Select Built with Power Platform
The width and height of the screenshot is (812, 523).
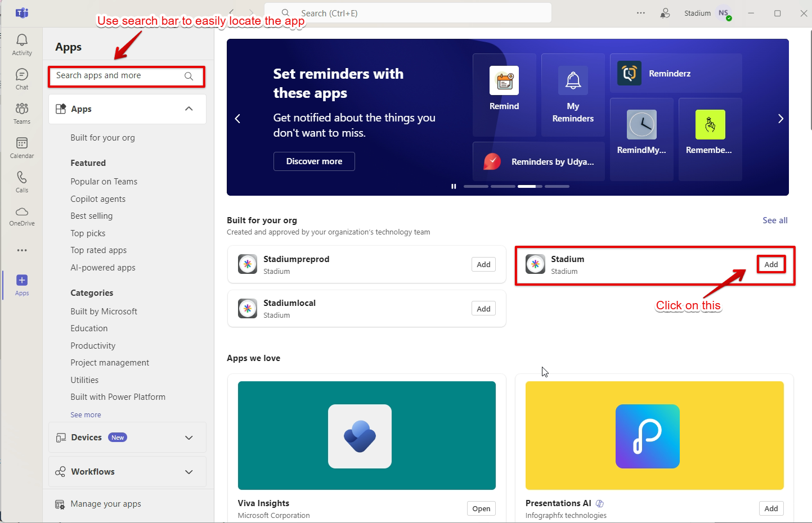pyautogui.click(x=118, y=397)
